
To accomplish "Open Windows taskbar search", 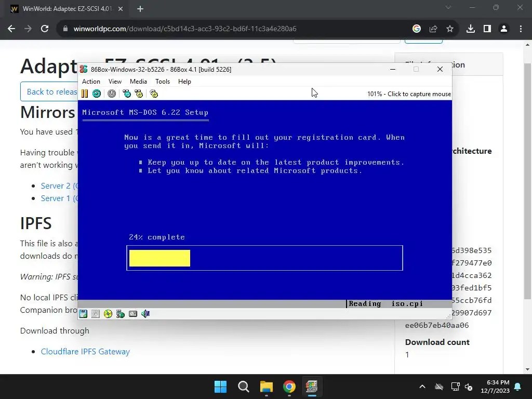I will (244, 387).
